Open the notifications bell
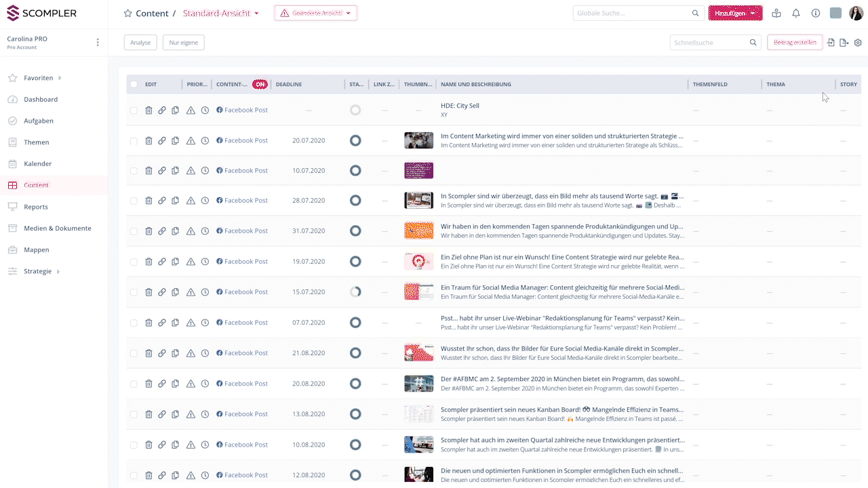 [796, 13]
